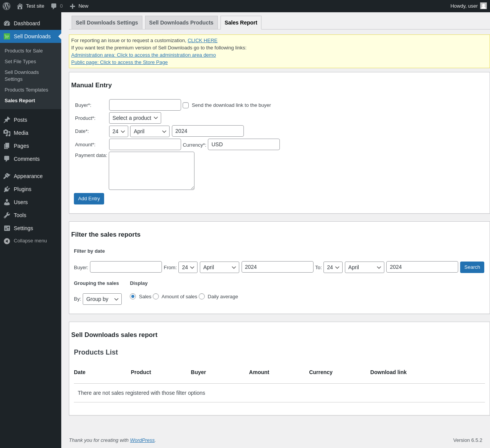Image resolution: width=490 pixels, height=448 pixels.
Task: Open Manual Entry month dropdown
Action: pyautogui.click(x=150, y=131)
